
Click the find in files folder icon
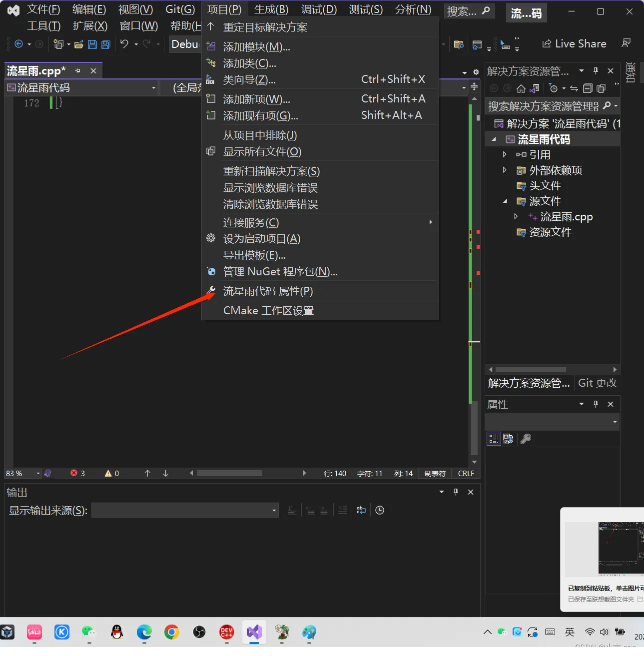pos(459,45)
